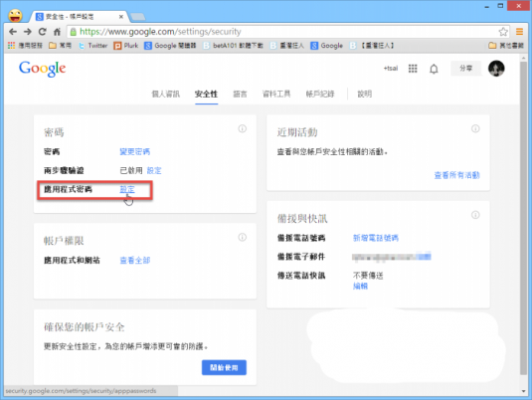Image resolution: width=532 pixels, height=400 pixels.
Task: Open the 資料工具 tab
Action: [276, 95]
